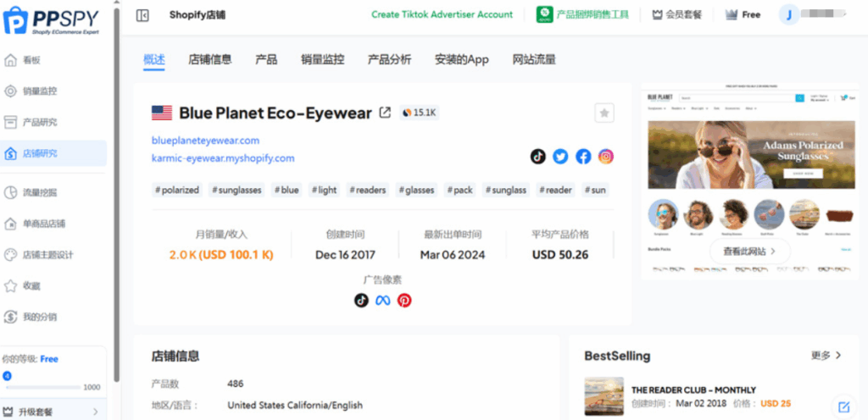Switch to the 销量监控 tab
Image resolution: width=868 pixels, height=420 pixels.
pos(323,59)
